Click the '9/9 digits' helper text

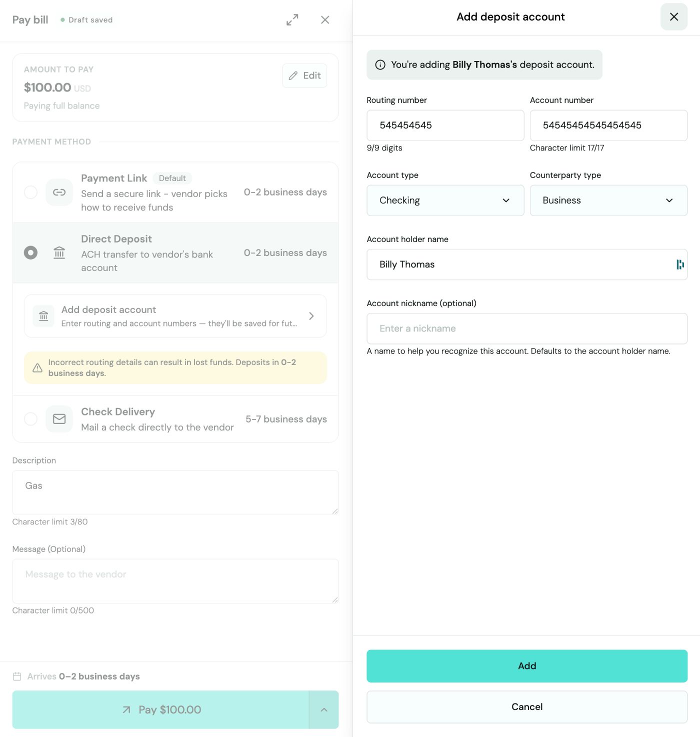click(384, 148)
